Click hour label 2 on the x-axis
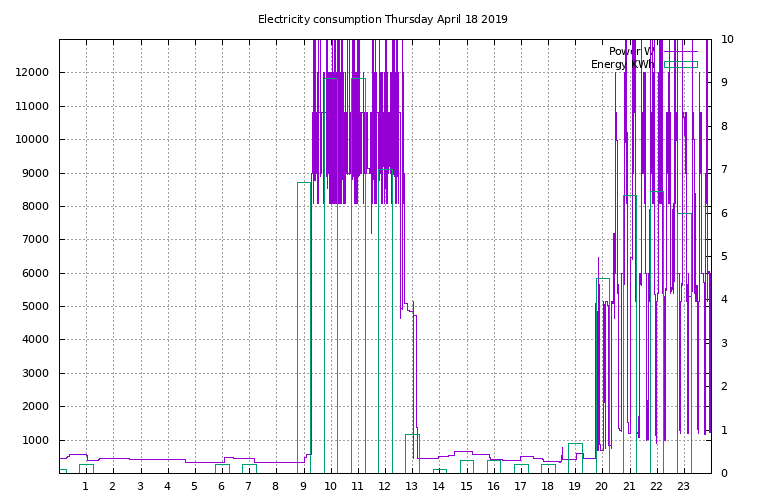Screen dimensions: 768x500 point(113,486)
